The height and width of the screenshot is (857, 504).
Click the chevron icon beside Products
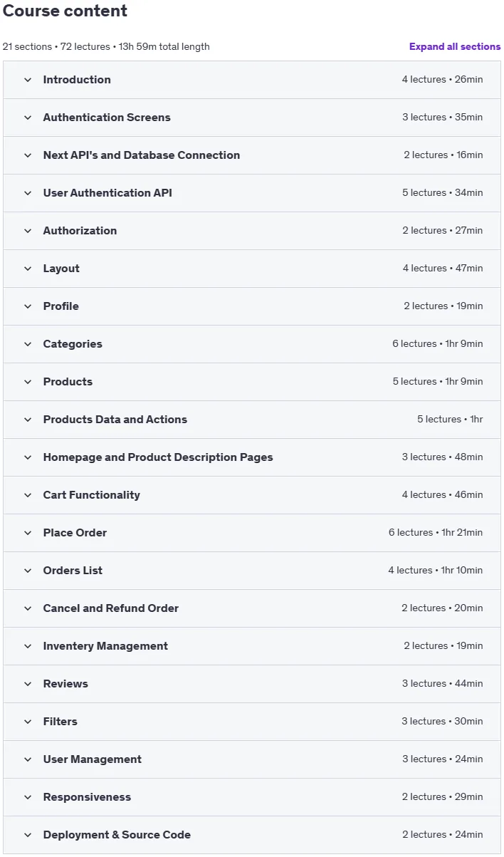(x=28, y=382)
